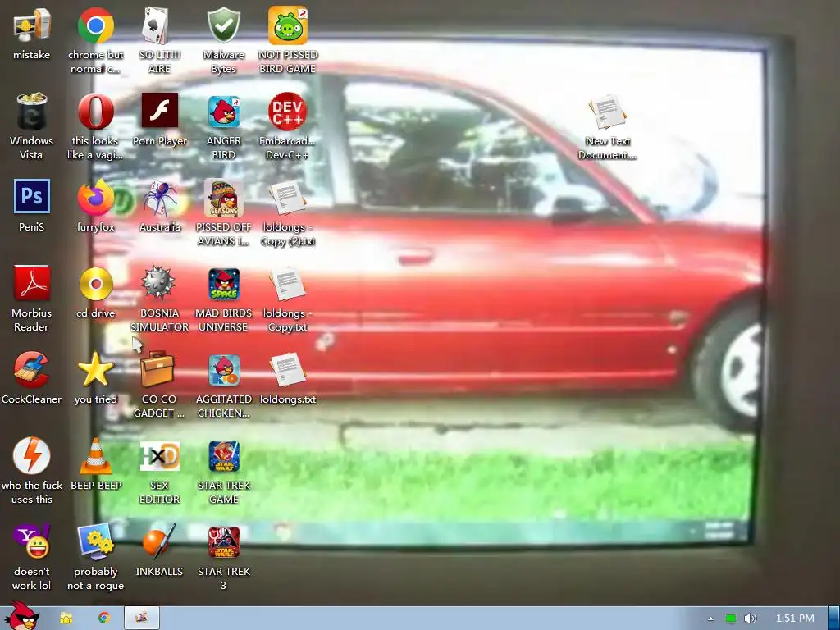Launch the 'furryfox' Firefox icon
The image size is (840, 630).
pos(96,198)
